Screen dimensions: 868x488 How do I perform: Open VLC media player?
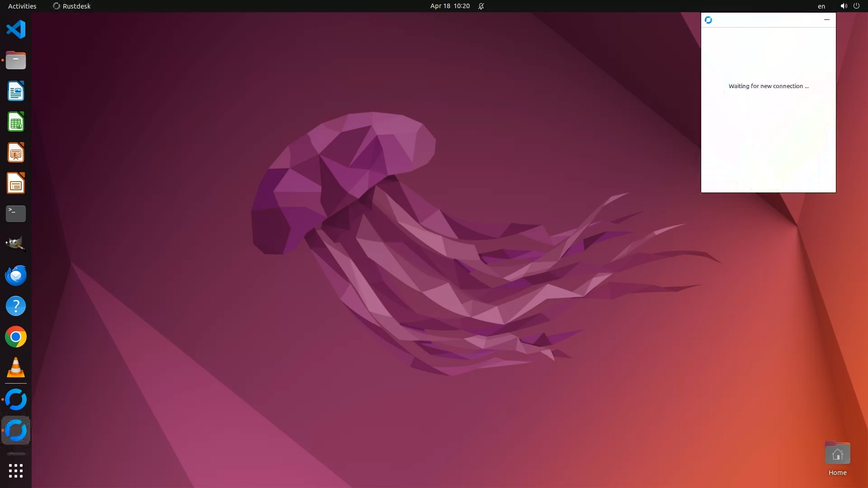pos(16,367)
